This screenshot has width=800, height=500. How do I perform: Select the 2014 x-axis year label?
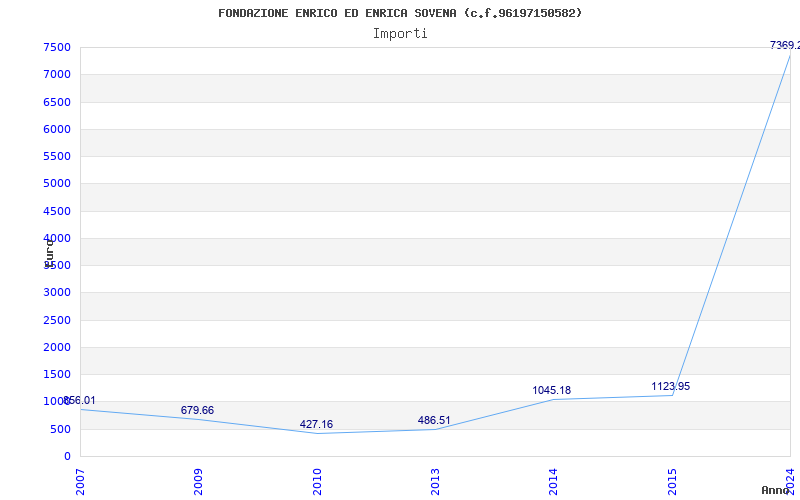(x=554, y=482)
